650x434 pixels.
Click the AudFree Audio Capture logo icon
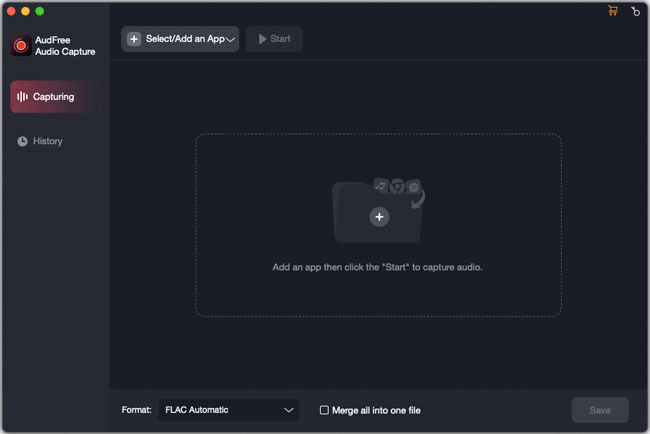click(21, 46)
